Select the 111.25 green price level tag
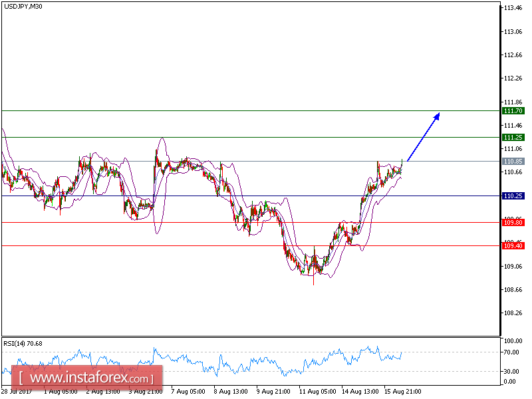The height and width of the screenshot is (399, 532). tap(512, 138)
